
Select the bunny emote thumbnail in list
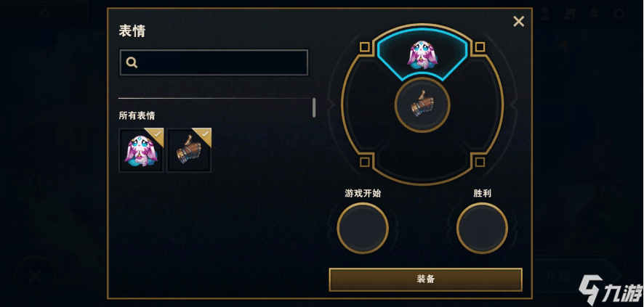click(x=141, y=150)
